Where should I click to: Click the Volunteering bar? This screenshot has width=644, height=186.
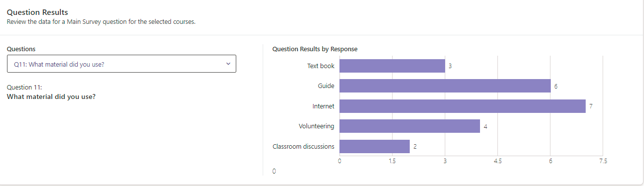[410, 126]
